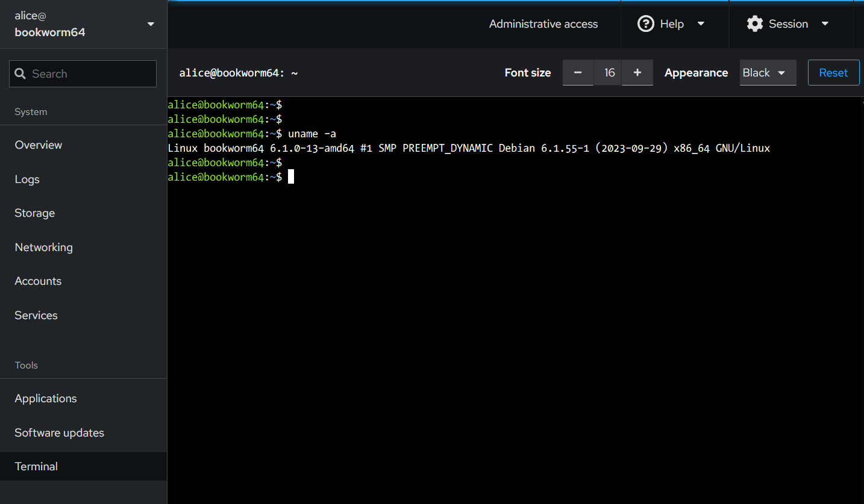This screenshot has height=504, width=864.
Task: Go to Logs in sidebar
Action: tap(27, 179)
